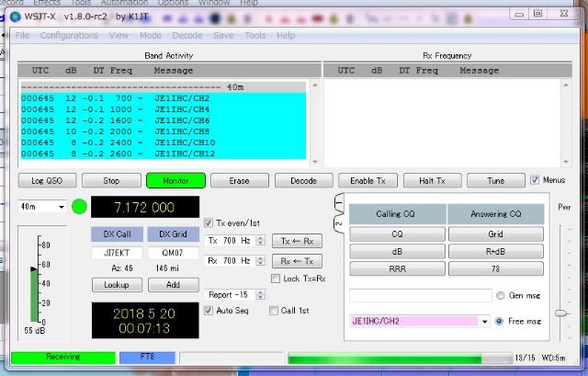
Task: Select the Gen msg radio button
Action: click(501, 296)
